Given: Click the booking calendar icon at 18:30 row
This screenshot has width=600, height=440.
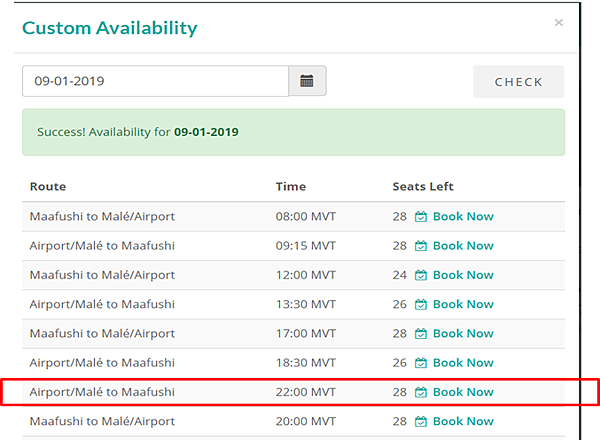Looking at the screenshot, I should 421,363.
